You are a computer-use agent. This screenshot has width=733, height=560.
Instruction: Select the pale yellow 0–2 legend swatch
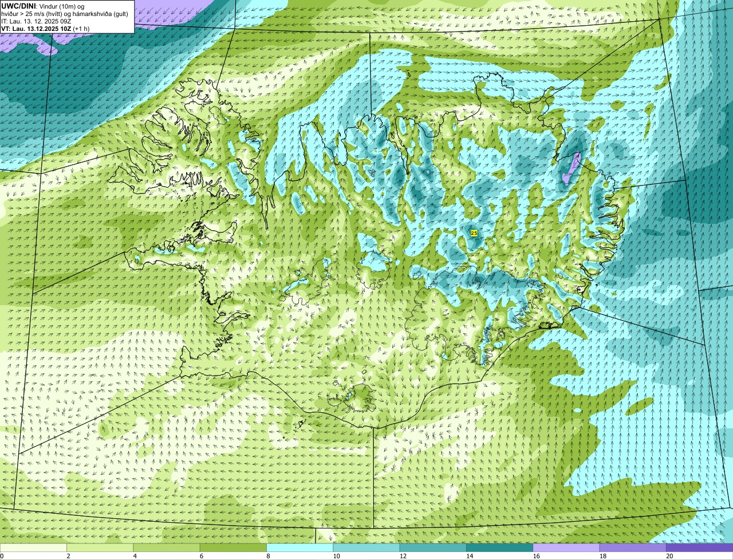33,548
